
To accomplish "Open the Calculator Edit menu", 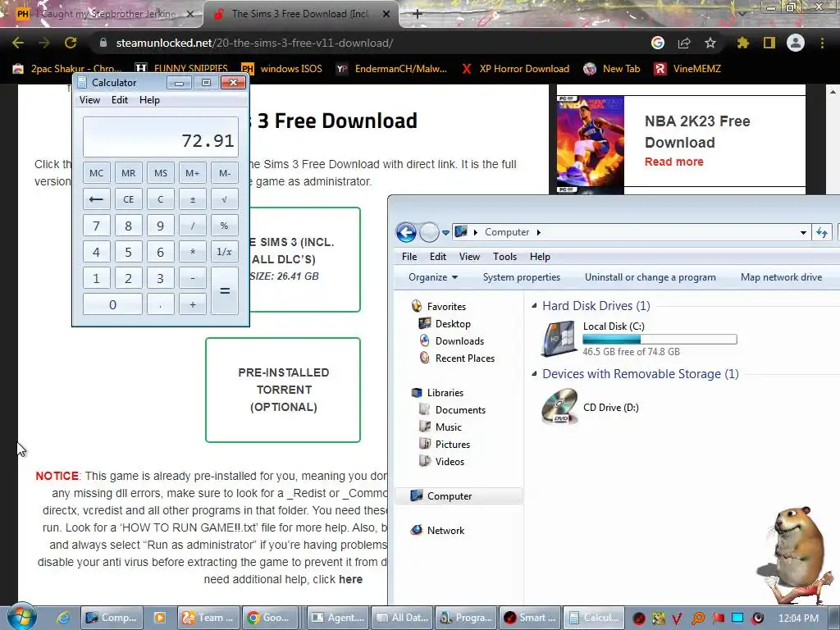I will pos(120,100).
